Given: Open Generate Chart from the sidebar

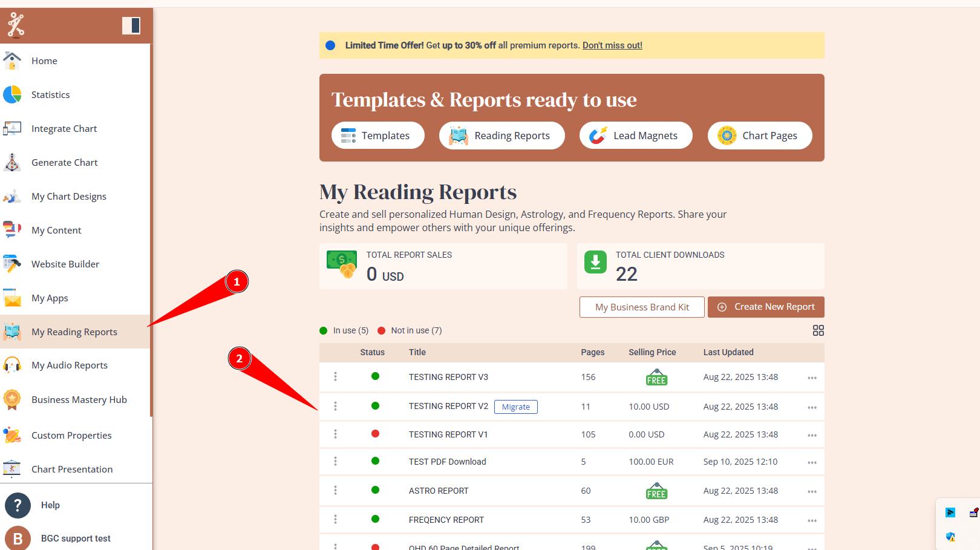Looking at the screenshot, I should coord(64,162).
